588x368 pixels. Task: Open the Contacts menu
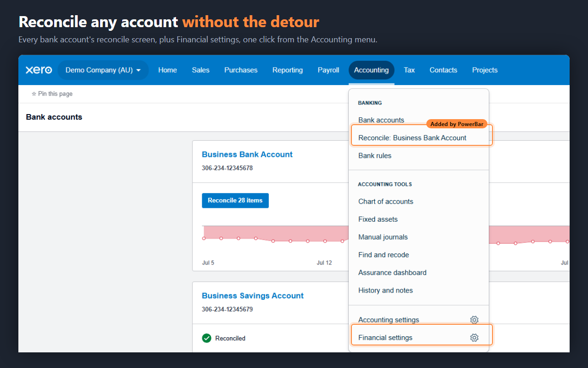coord(443,70)
